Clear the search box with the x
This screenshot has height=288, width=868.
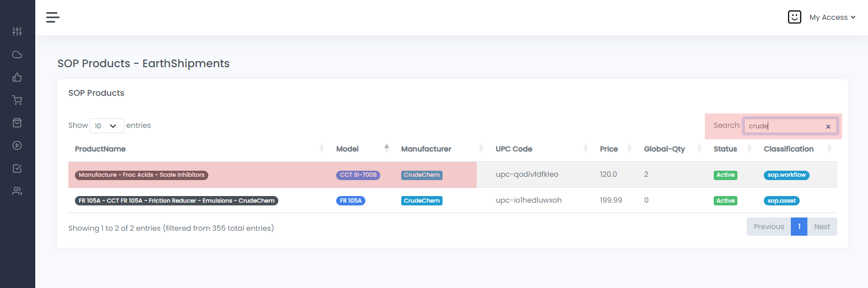828,127
